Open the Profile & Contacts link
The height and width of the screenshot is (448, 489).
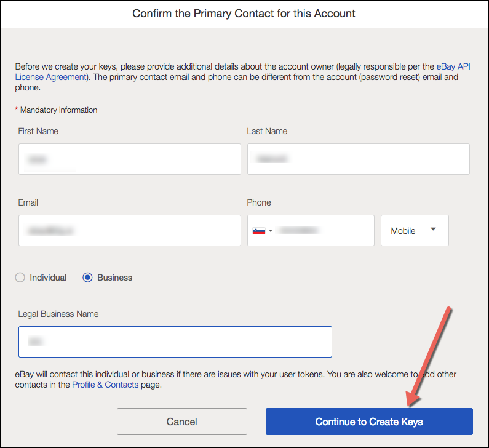coord(105,385)
